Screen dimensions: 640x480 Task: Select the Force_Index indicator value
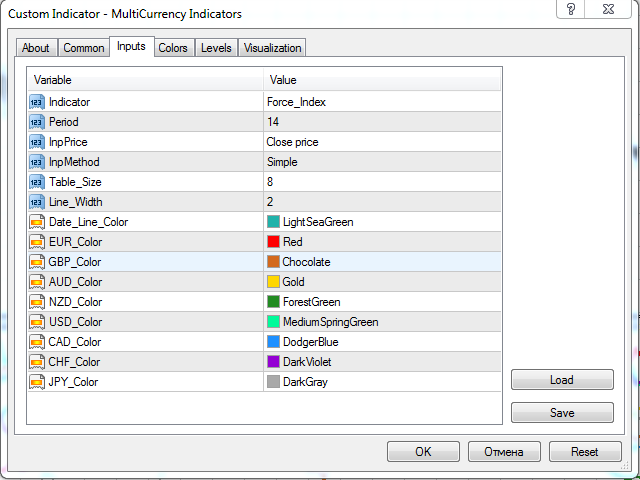pos(382,102)
